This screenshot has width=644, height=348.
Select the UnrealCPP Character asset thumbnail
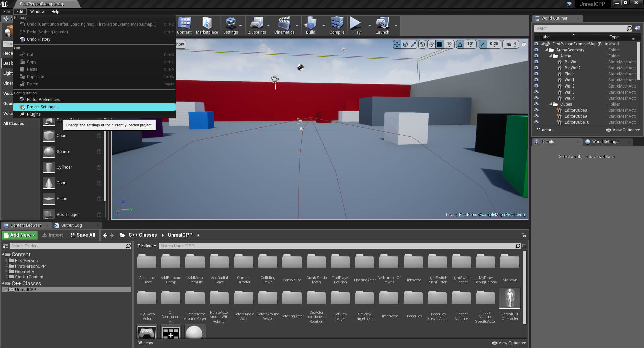(509, 298)
